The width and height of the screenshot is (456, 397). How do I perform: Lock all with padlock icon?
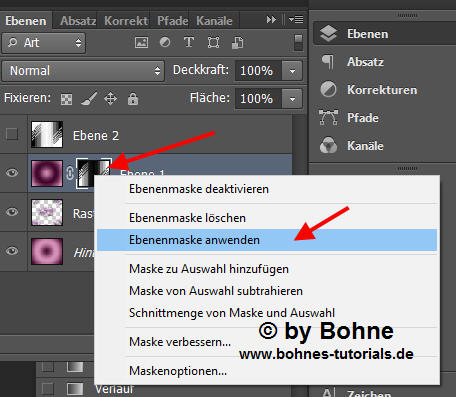133,99
